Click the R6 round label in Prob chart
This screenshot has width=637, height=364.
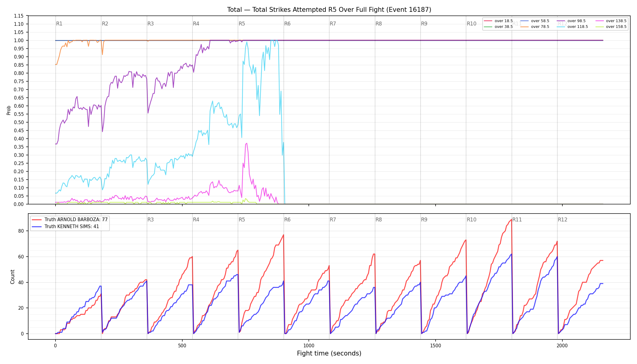pos(287,24)
